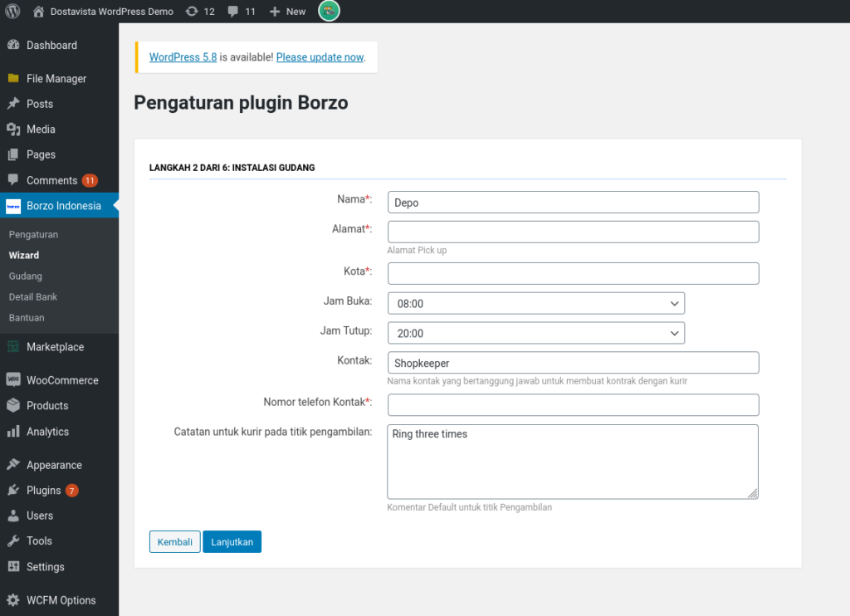Image resolution: width=850 pixels, height=616 pixels.
Task: Click the Lanjutkan button
Action: click(x=232, y=542)
